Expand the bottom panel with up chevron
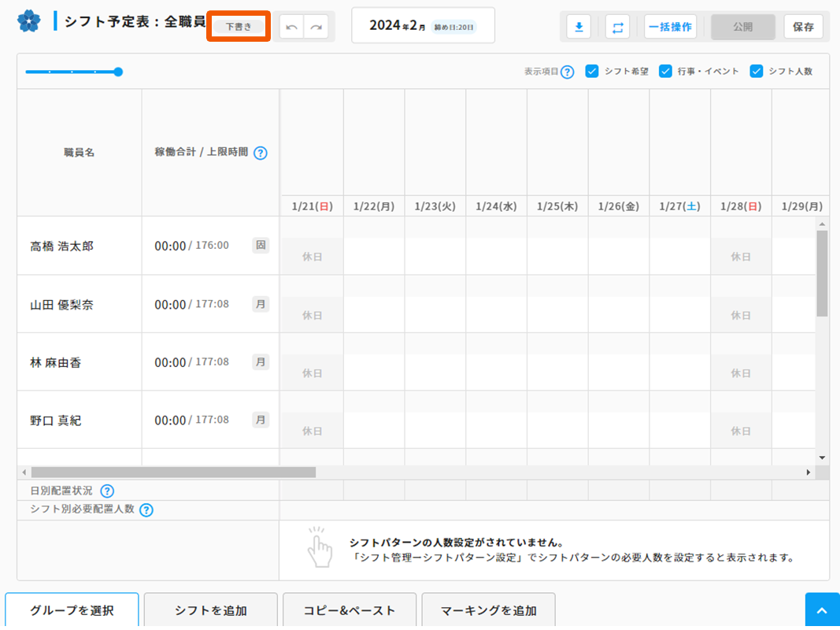The width and height of the screenshot is (840, 630). pos(822,611)
